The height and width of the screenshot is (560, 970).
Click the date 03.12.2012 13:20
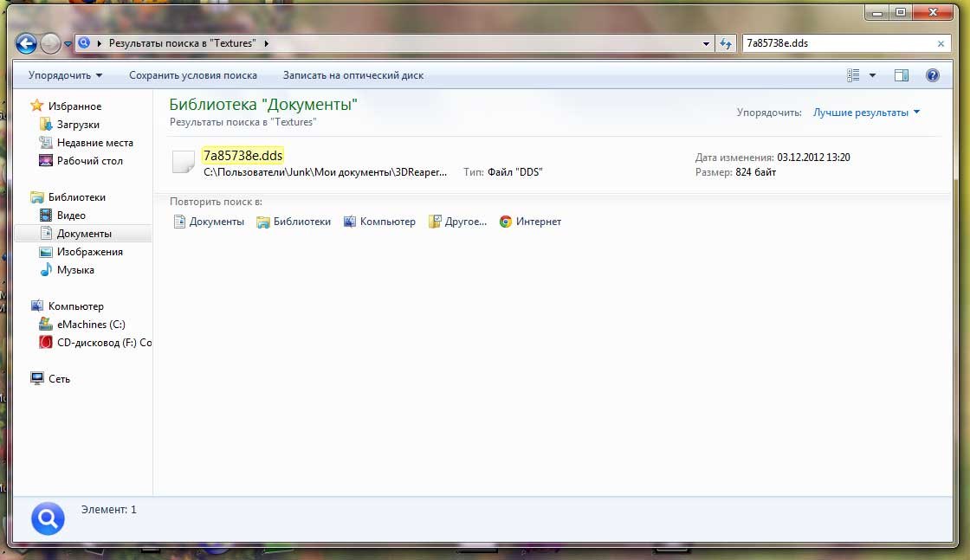pyautogui.click(x=813, y=158)
